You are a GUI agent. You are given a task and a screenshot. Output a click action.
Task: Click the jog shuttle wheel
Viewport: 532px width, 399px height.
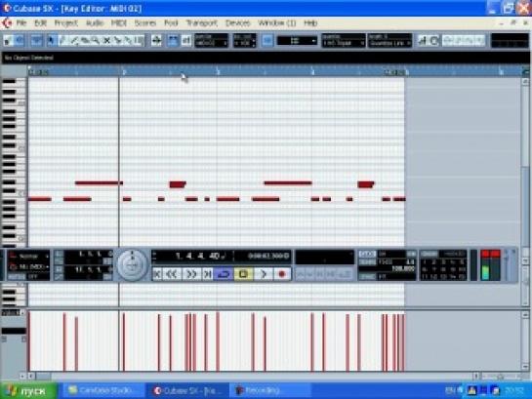pos(132,265)
